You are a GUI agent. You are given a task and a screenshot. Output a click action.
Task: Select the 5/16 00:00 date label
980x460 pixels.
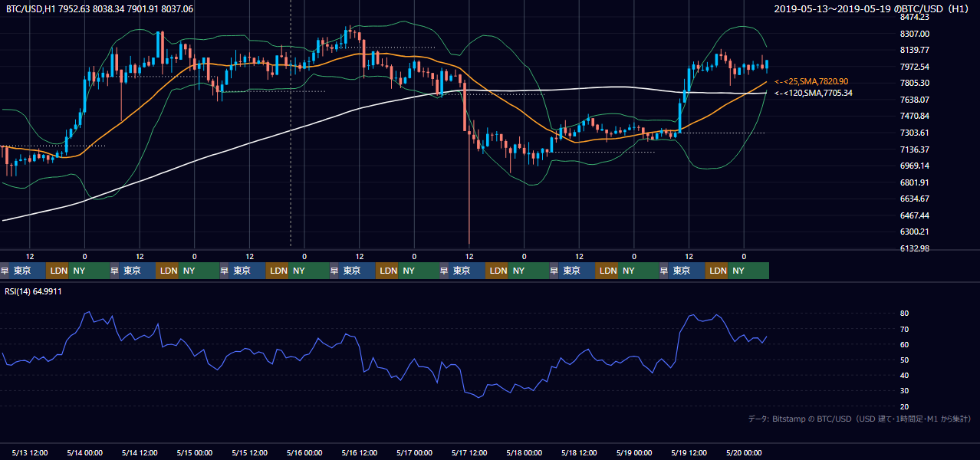click(x=304, y=453)
